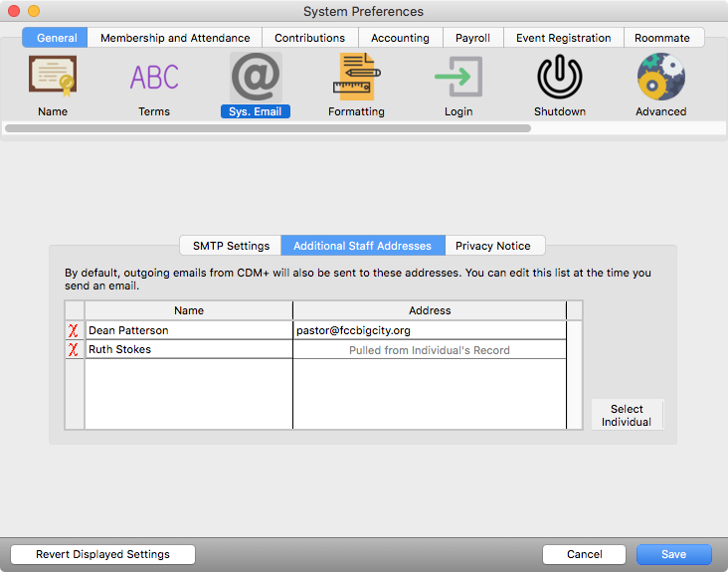The width and height of the screenshot is (728, 572).
Task: Click the Sys. Email @ icon
Action: pos(256,78)
